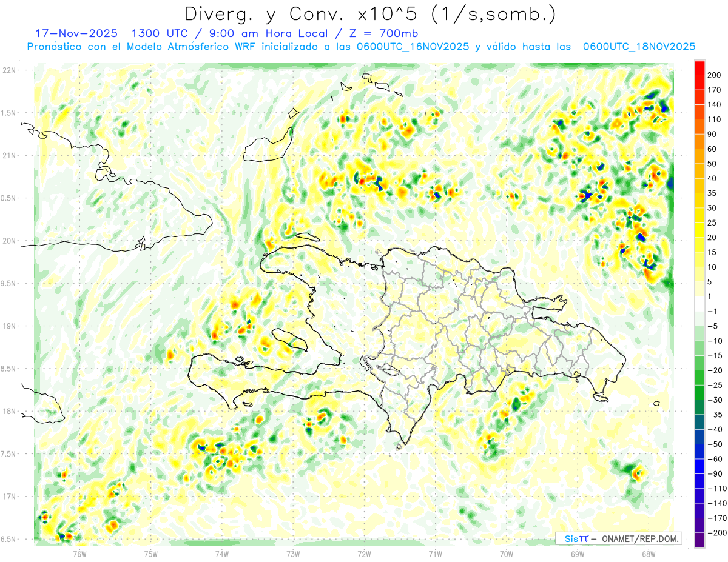Click the '-1' color scale label
Screen dimensions: 728x562
coord(712,311)
